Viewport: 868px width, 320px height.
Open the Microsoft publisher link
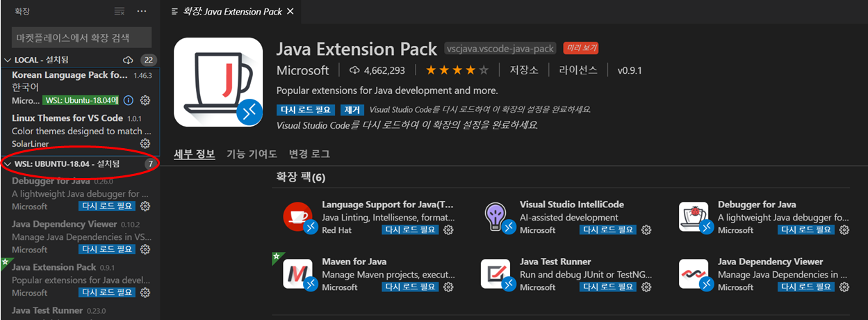[x=302, y=70]
